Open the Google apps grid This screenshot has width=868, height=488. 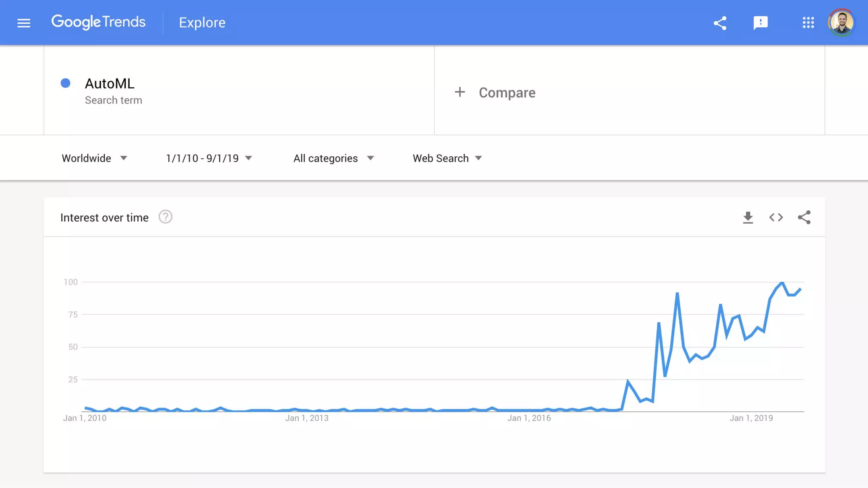click(x=808, y=23)
